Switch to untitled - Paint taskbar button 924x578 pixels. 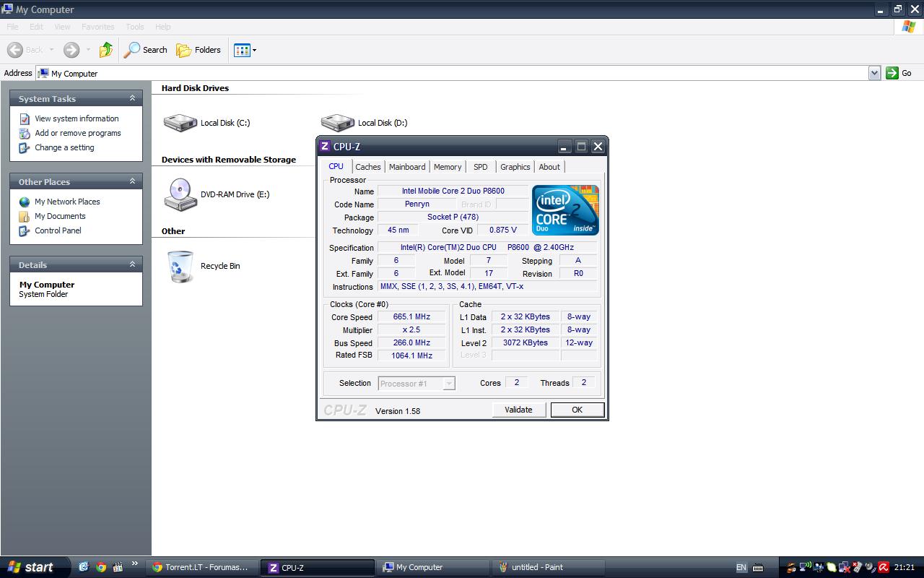point(548,567)
